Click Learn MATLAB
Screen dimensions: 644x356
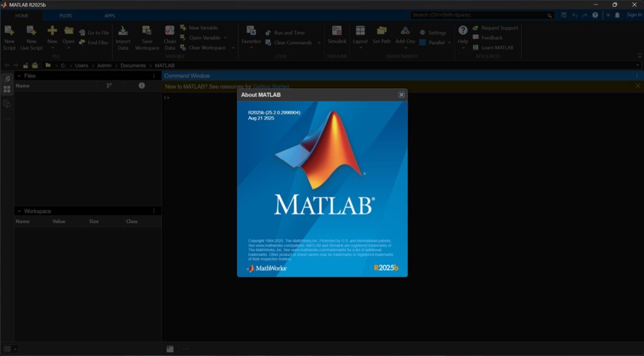tap(493, 48)
